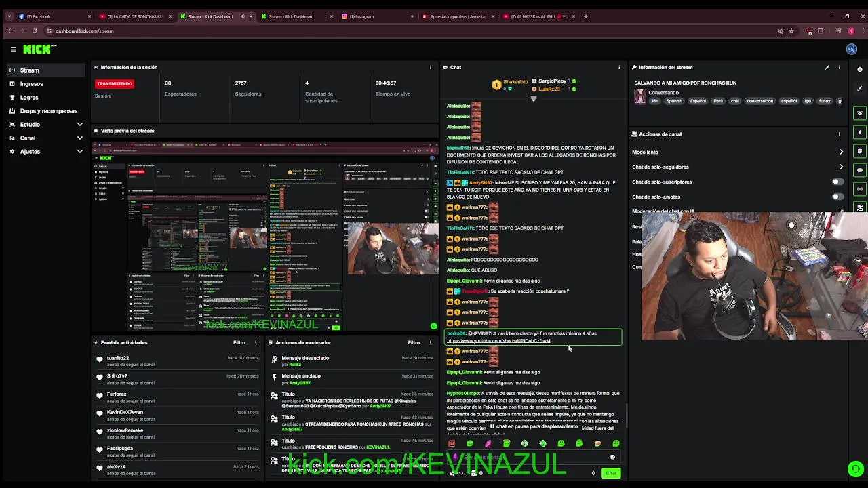The height and width of the screenshot is (488, 868).
Task: Expand the Ajustes sidebar section
Action: pyautogui.click(x=46, y=152)
